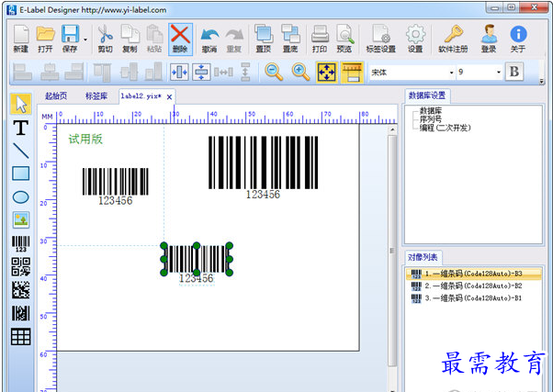Screen dimensions: 553x392
Task: Select the 序列号 tree item
Action: [430, 119]
